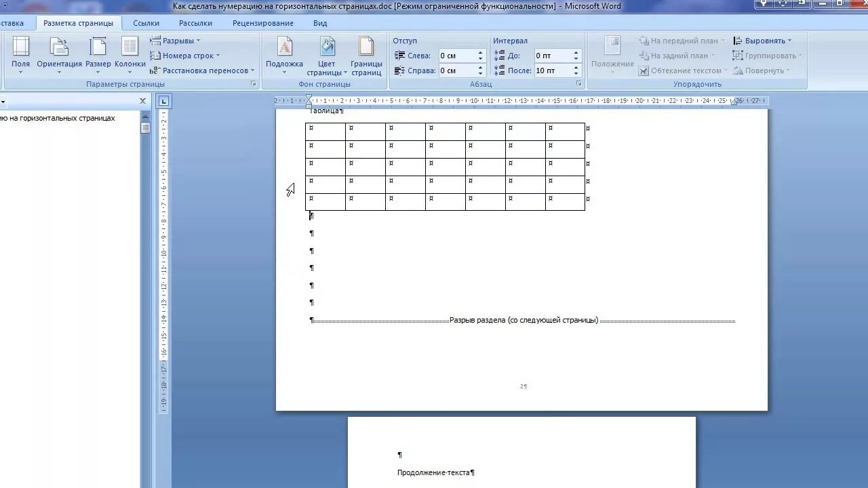Image resolution: width=868 pixels, height=488 pixels.
Task: Switch to the Ссылки tab
Action: [x=146, y=23]
